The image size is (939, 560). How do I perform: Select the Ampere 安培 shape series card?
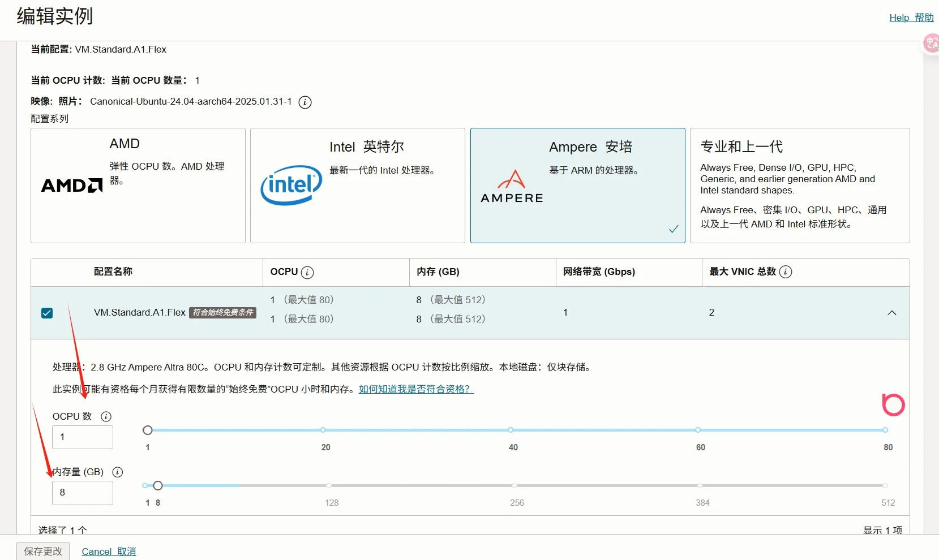point(578,186)
